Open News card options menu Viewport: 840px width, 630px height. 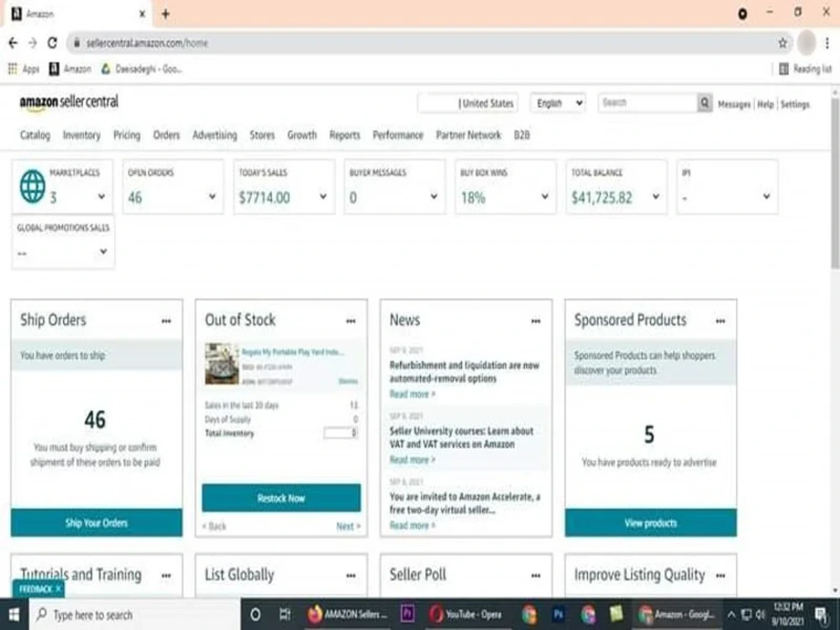point(536,321)
